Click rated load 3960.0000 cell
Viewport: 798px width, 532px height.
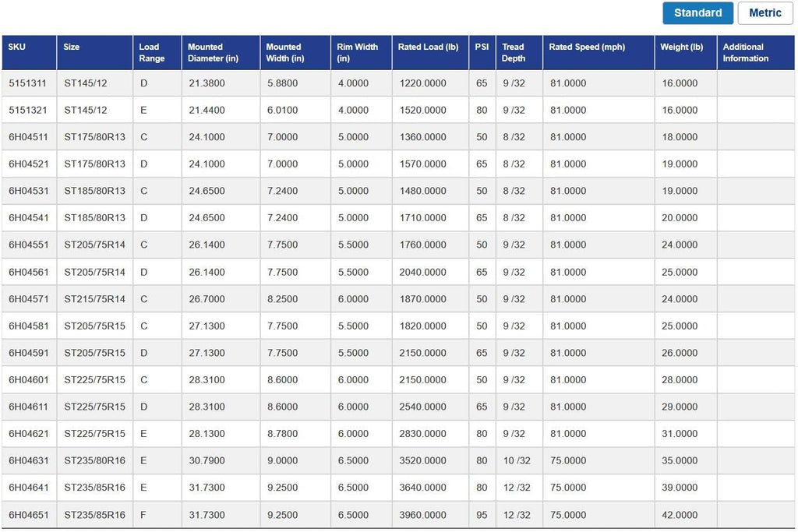pos(430,515)
